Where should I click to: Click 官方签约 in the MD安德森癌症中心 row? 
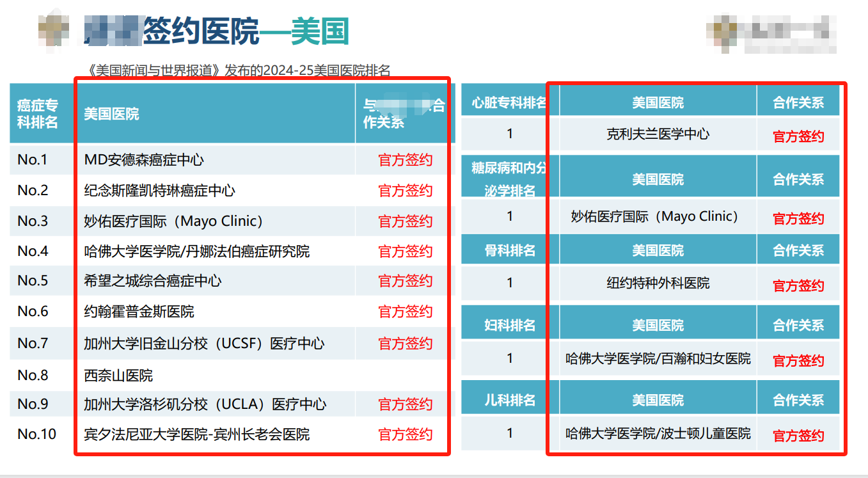tap(405, 160)
